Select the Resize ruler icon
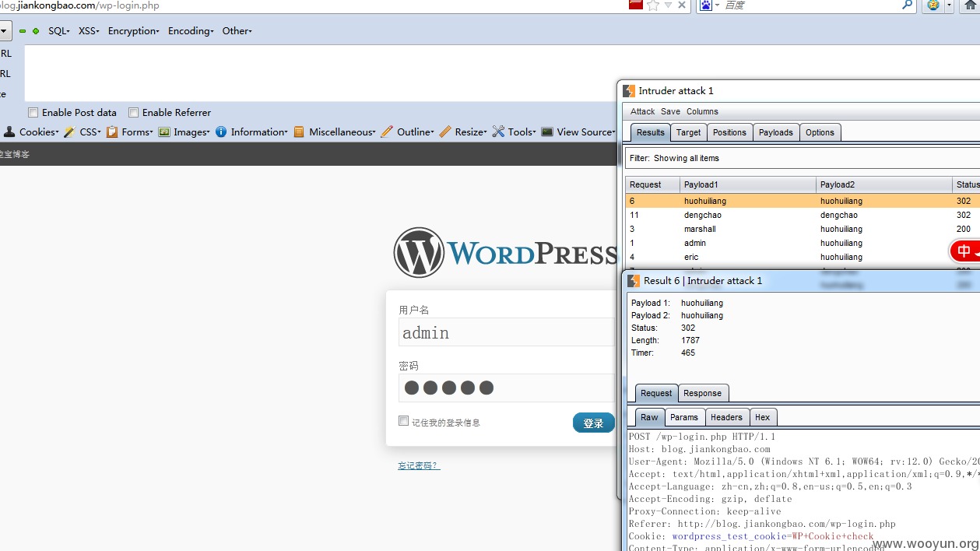 [x=445, y=132]
